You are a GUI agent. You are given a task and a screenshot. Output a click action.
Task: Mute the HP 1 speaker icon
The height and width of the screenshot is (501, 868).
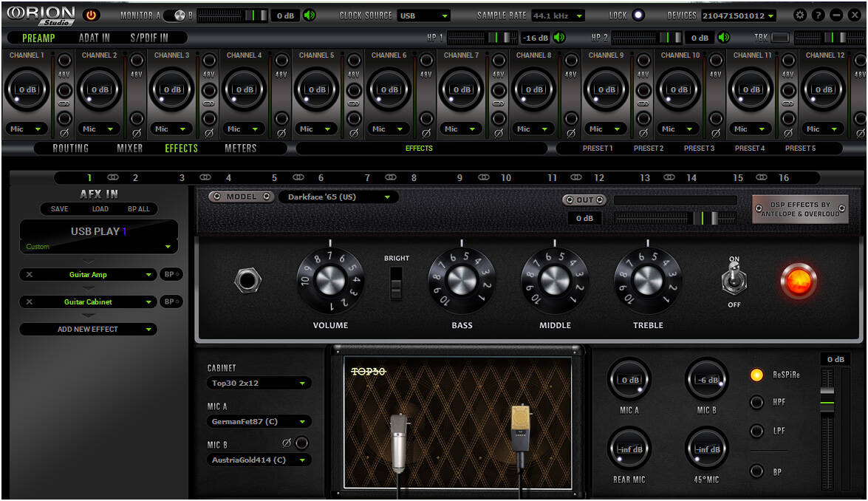[x=560, y=38]
